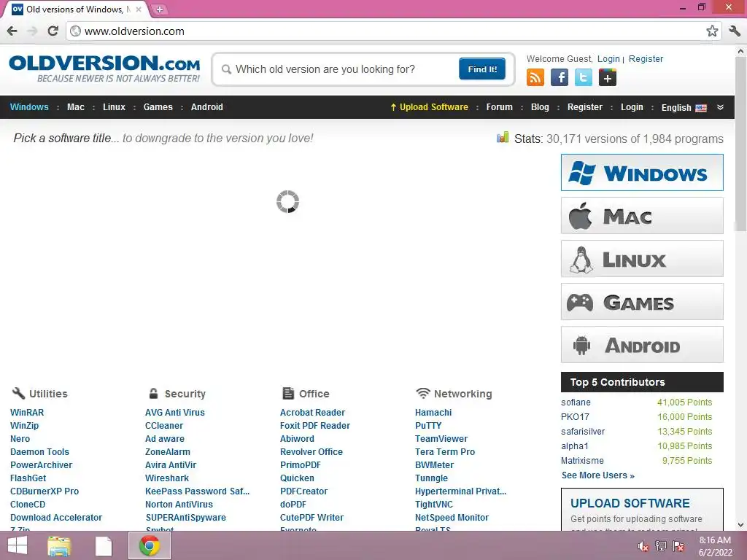The width and height of the screenshot is (747, 560).
Task: Click the OLDVERSION.COM logo
Action: (105, 68)
